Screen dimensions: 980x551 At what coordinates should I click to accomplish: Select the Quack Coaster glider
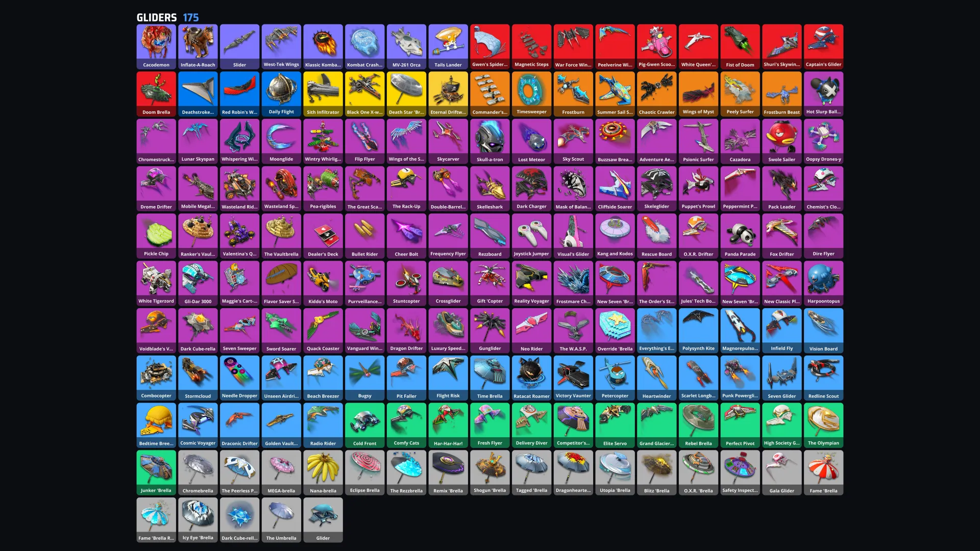pos(323,331)
